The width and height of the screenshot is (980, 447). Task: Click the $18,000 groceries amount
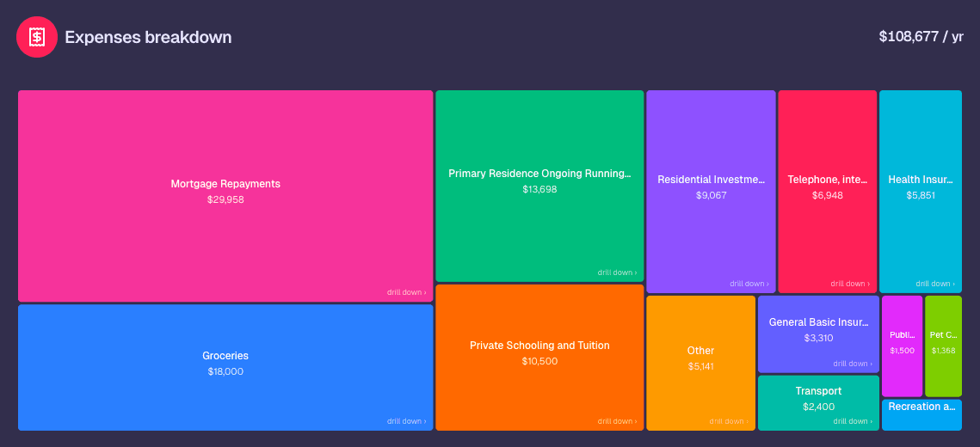[x=225, y=371]
